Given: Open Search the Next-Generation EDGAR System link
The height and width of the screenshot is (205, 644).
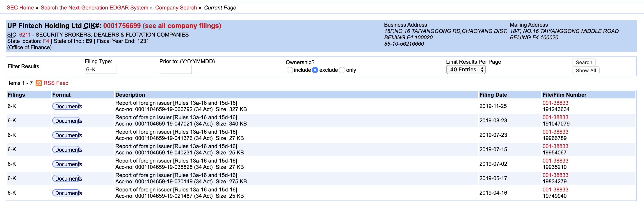Looking at the screenshot, I should pyautogui.click(x=94, y=8).
